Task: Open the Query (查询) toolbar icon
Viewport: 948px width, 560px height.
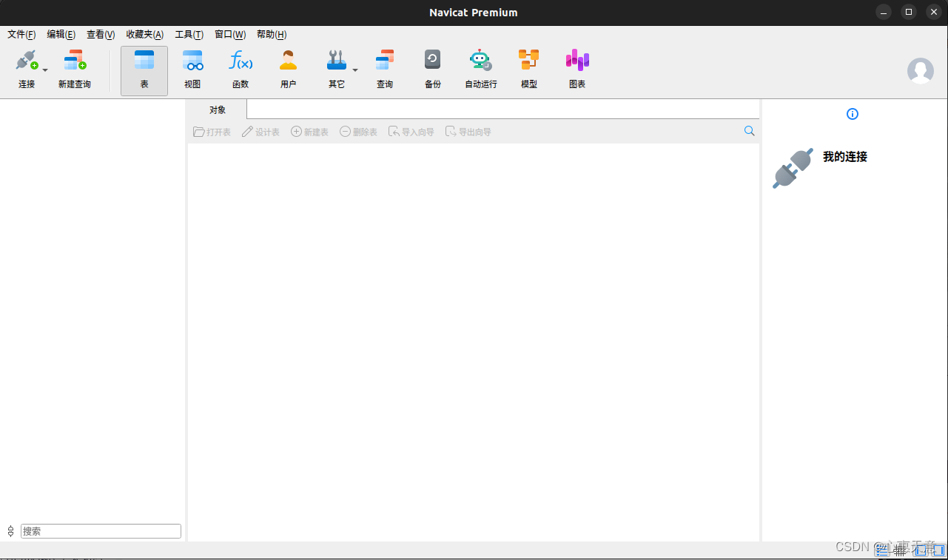Action: [385, 60]
